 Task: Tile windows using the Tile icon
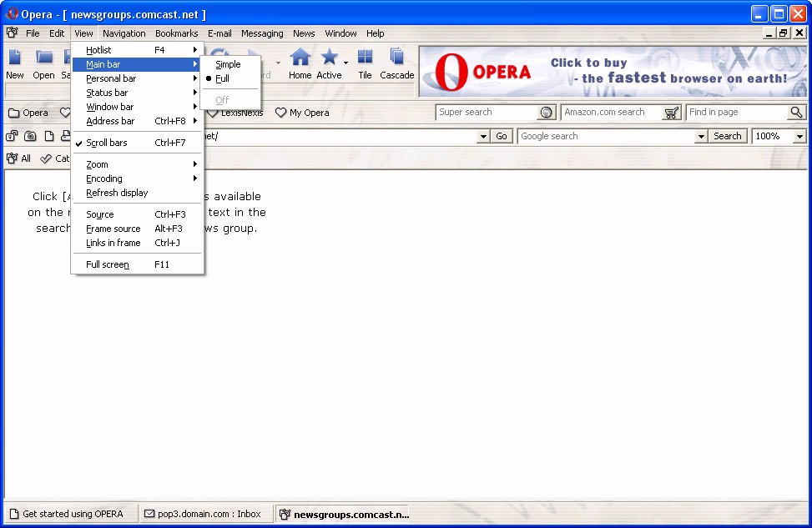(x=365, y=58)
